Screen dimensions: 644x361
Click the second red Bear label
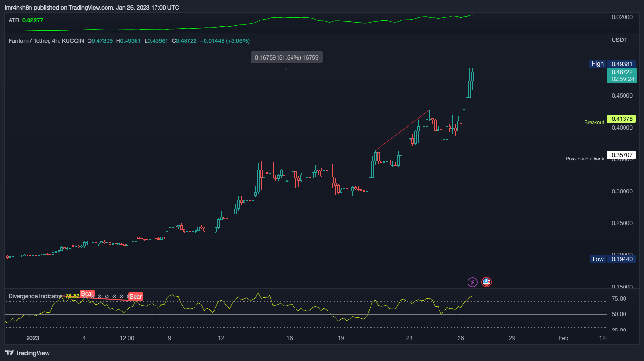click(x=136, y=297)
